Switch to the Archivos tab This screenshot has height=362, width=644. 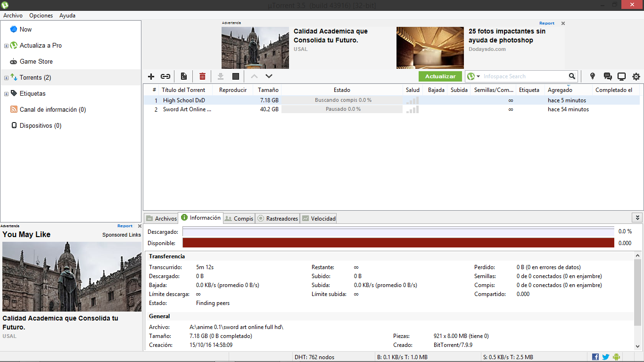click(x=161, y=218)
